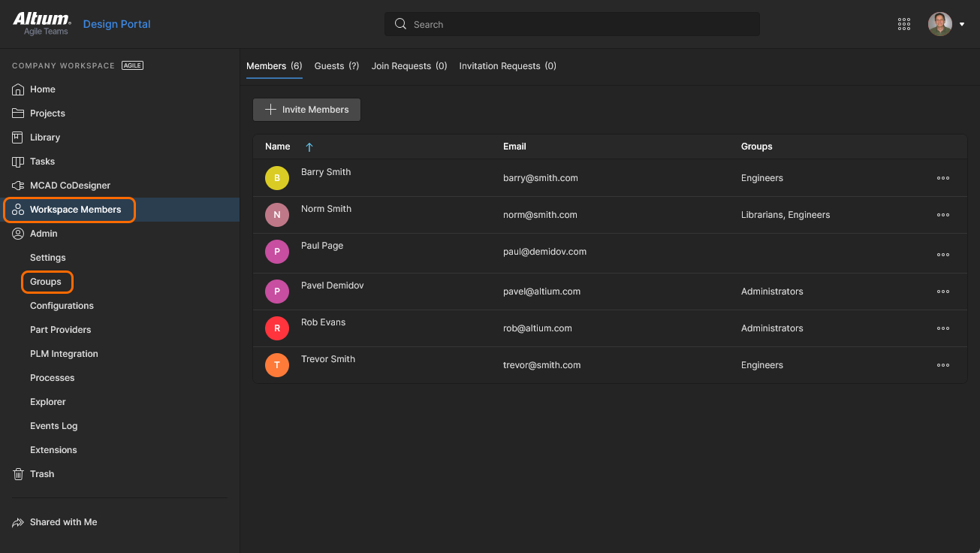This screenshot has height=553, width=980.
Task: Open the Invitation Requests tab
Action: point(508,66)
